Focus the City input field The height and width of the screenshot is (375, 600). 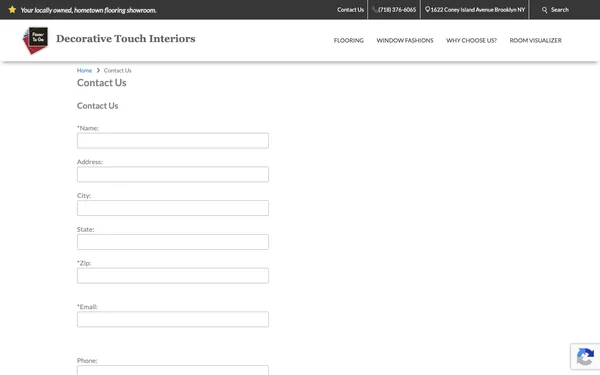173,208
